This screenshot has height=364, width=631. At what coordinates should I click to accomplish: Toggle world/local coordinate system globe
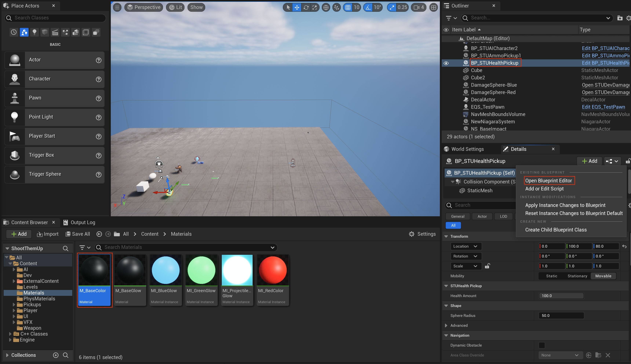click(x=326, y=7)
